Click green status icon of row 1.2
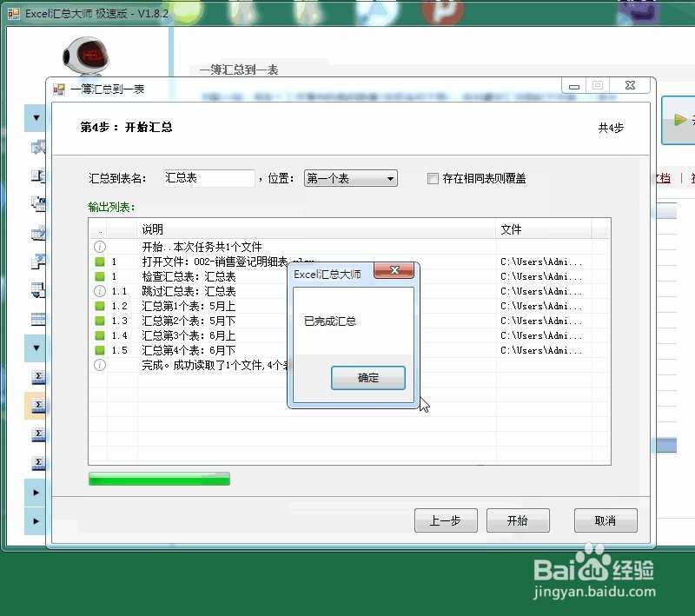 click(100, 306)
